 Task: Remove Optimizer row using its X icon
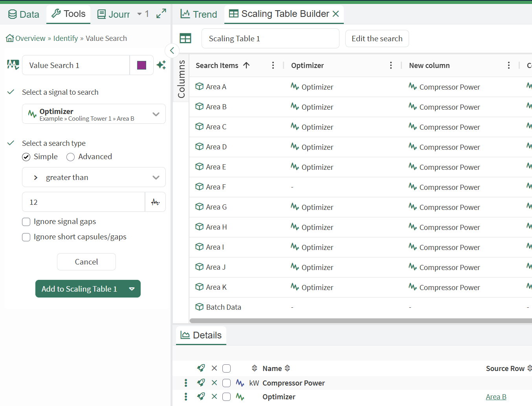click(x=214, y=396)
